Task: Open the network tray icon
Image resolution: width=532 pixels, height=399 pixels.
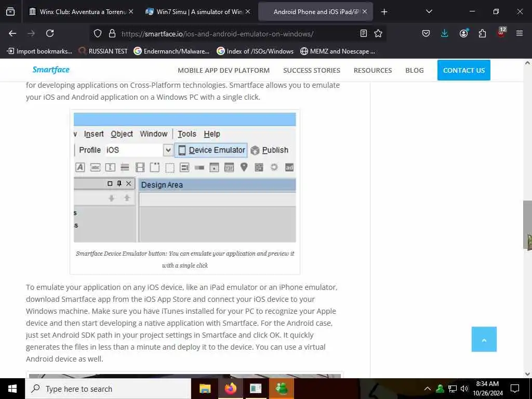Action: point(453,389)
